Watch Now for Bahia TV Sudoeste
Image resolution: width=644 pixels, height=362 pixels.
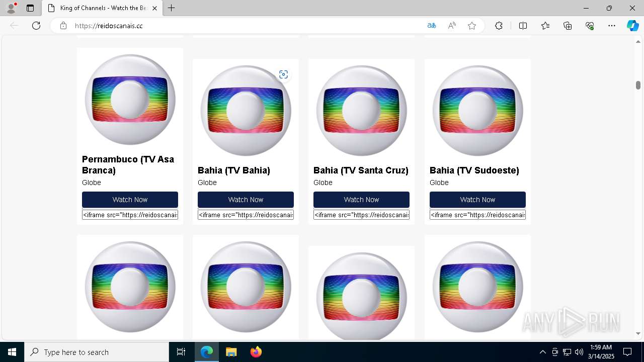(477, 200)
